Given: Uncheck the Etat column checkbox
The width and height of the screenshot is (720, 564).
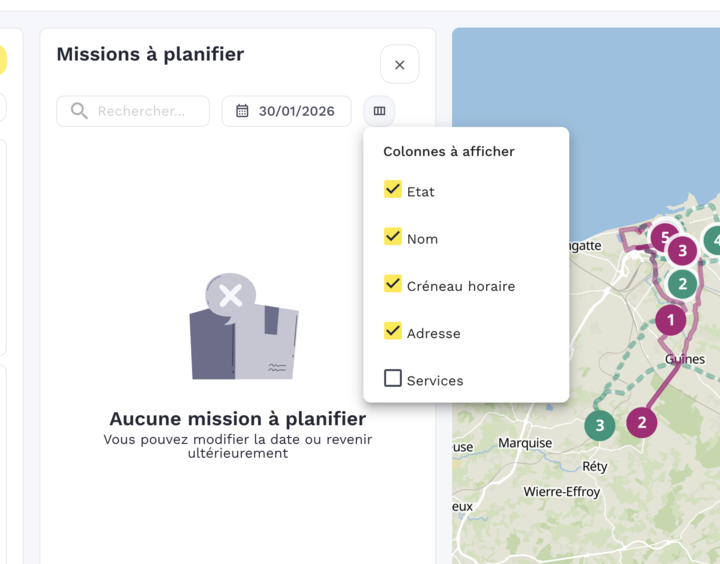Looking at the screenshot, I should click(x=393, y=190).
